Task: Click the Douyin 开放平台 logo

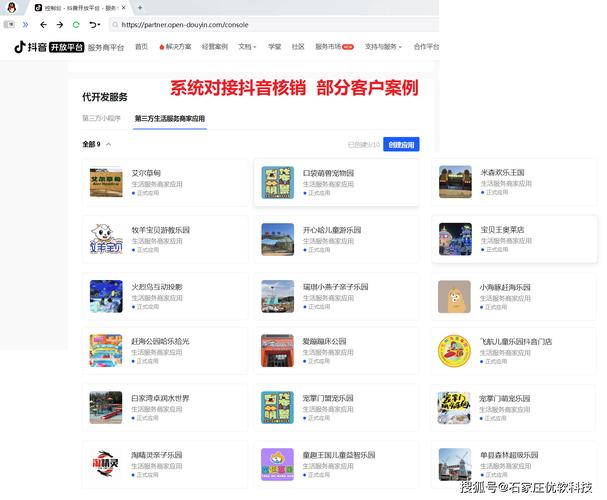Action: click(49, 47)
